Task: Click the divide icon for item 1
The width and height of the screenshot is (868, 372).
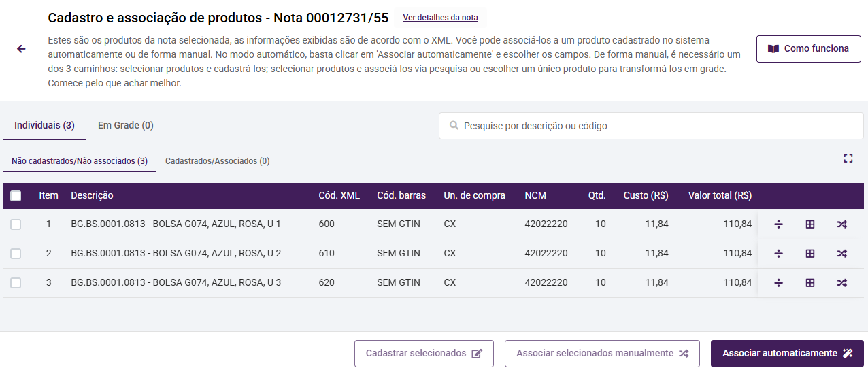Action: click(779, 224)
